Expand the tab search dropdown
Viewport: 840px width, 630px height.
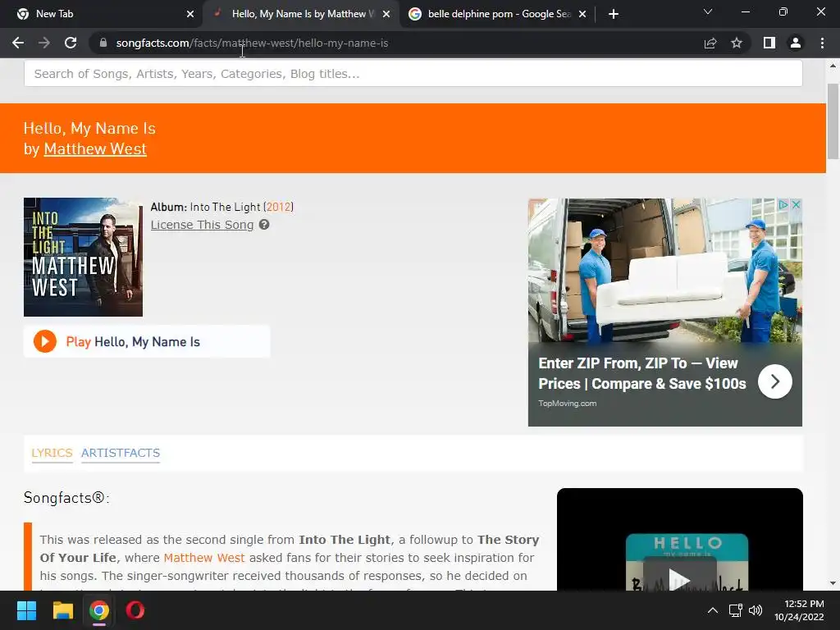pyautogui.click(x=708, y=11)
